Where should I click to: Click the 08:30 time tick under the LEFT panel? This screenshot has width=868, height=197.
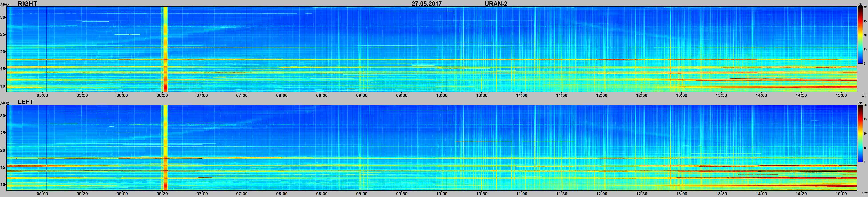point(322,194)
